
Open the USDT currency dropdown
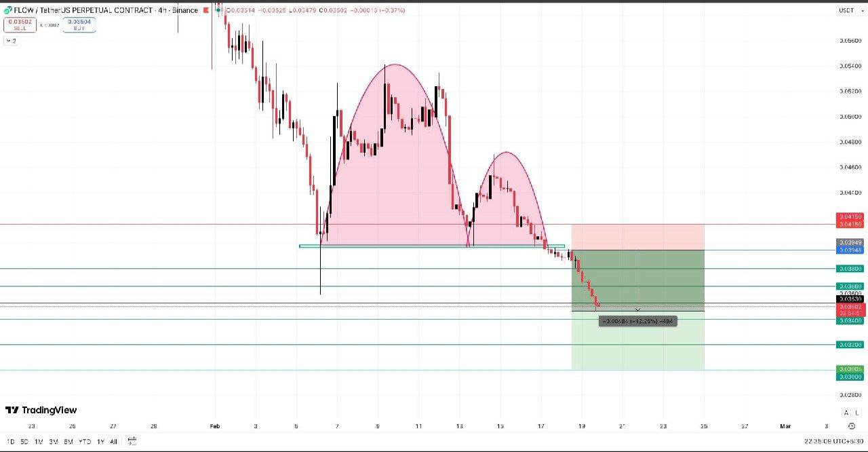pyautogui.click(x=847, y=11)
